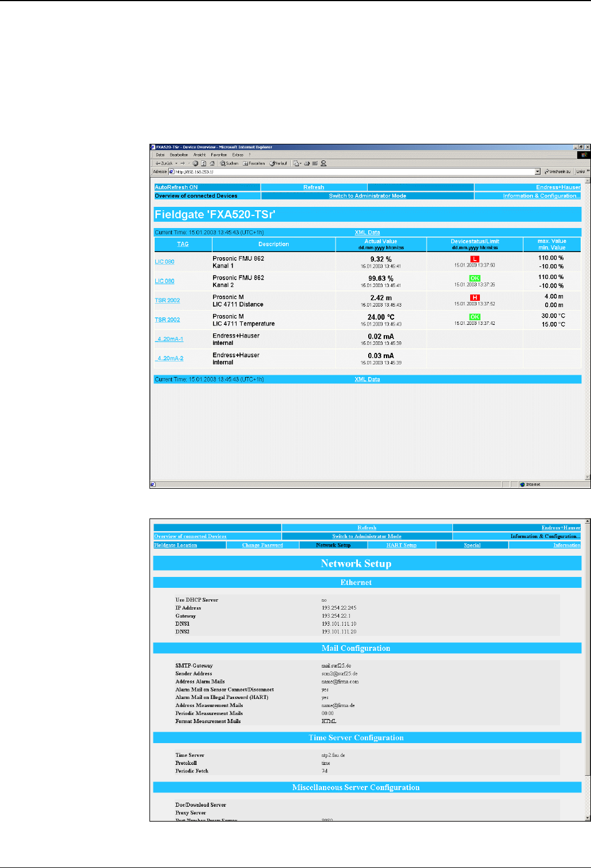Click the address field showing http://192.168.253.1/
The height and width of the screenshot is (868, 591).
(x=351, y=171)
